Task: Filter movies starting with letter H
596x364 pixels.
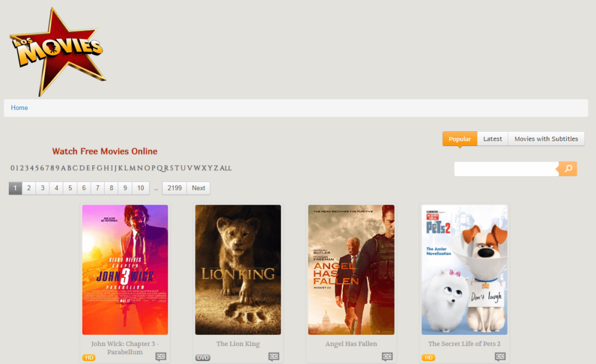Action: 107,168
